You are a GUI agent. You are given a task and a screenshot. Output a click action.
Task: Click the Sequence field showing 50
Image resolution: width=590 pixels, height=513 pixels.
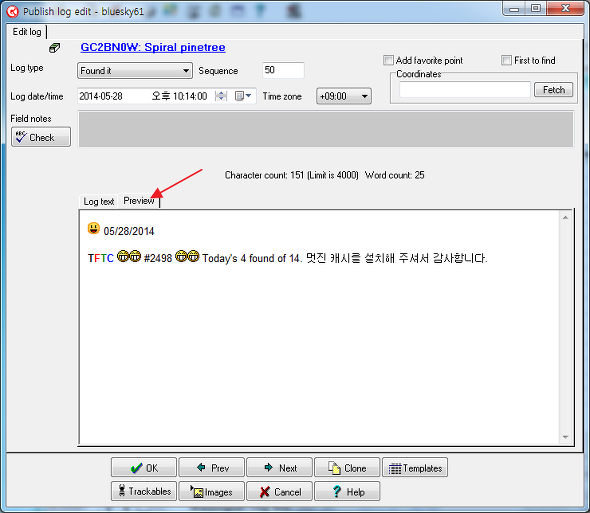pos(283,70)
